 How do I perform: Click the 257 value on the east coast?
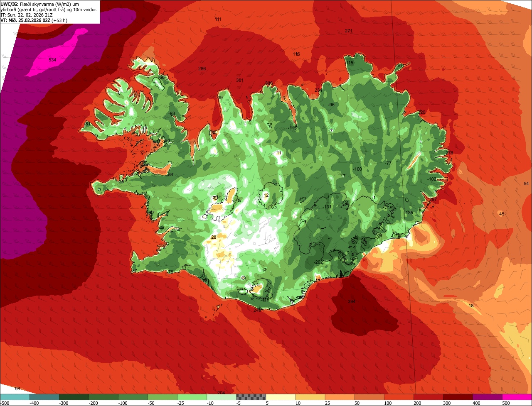pyautogui.click(x=433, y=200)
